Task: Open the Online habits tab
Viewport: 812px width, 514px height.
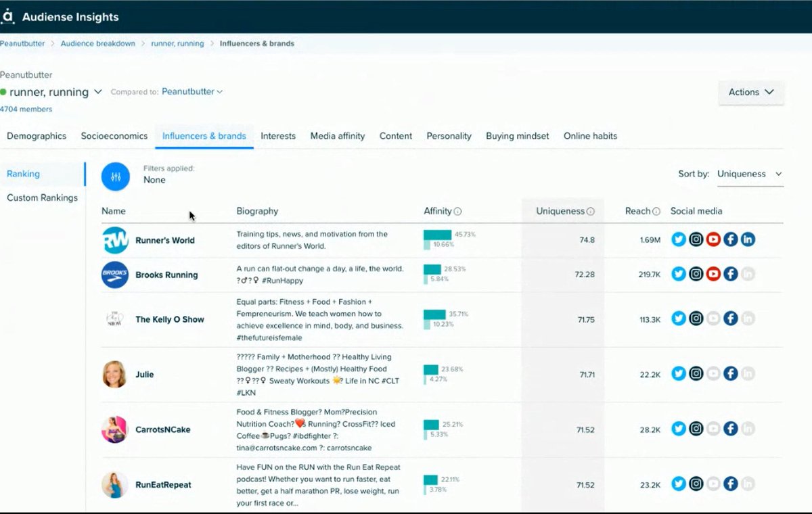Action: 590,136
